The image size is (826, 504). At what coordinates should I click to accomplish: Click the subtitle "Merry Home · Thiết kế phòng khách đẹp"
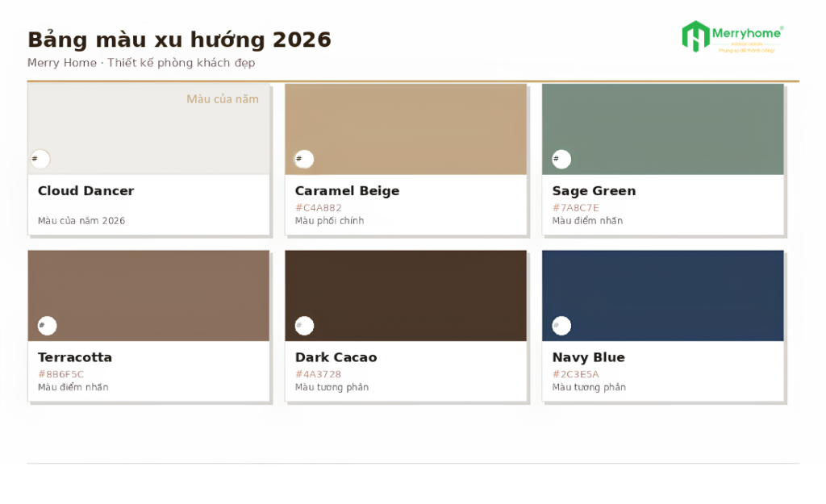point(141,63)
